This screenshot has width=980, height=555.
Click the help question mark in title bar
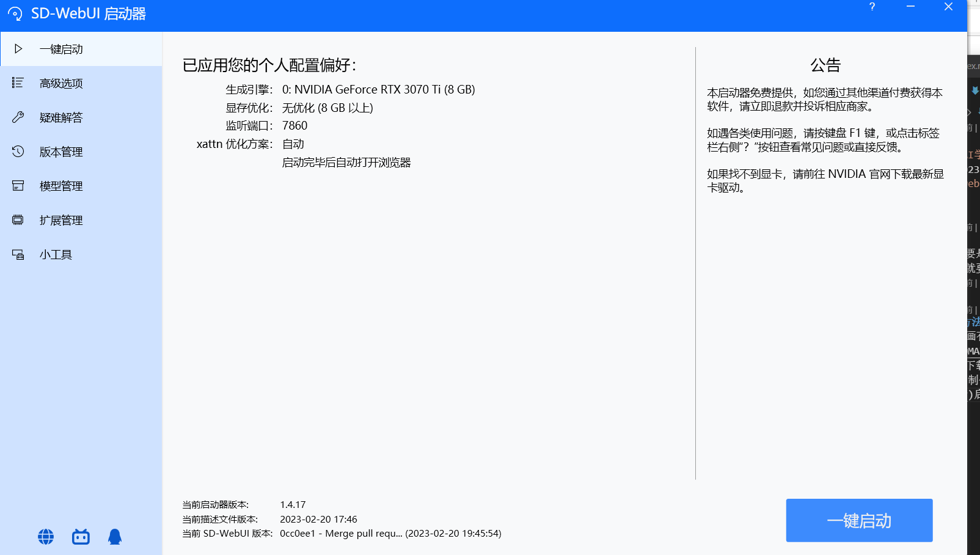[x=872, y=7]
